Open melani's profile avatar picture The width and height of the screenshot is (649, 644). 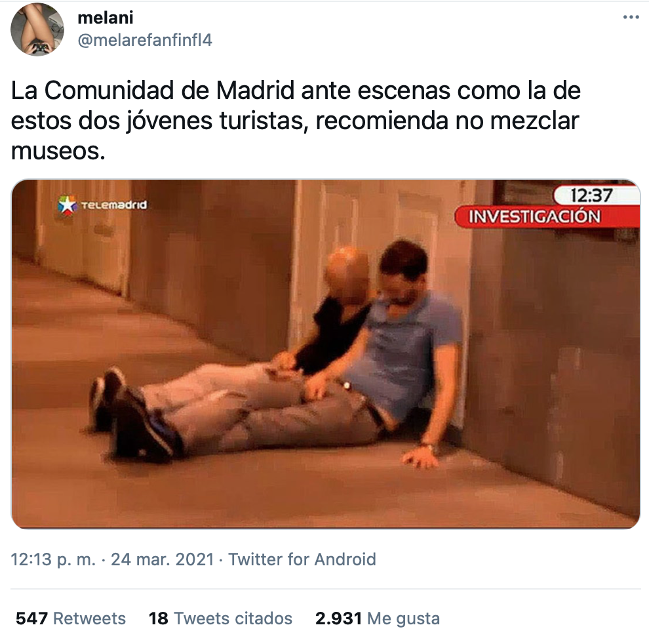pyautogui.click(x=37, y=29)
